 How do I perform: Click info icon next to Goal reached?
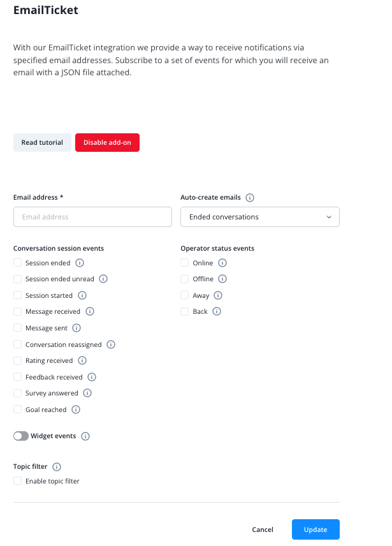pos(76,409)
